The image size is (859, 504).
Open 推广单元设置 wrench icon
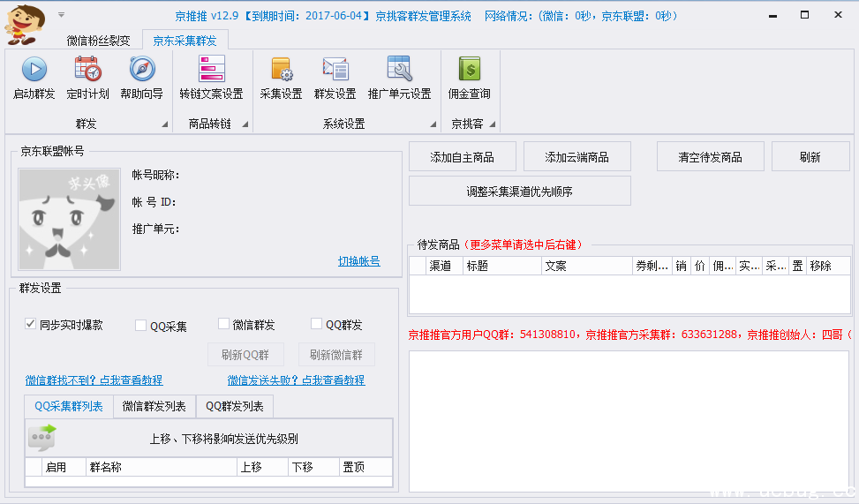[399, 69]
